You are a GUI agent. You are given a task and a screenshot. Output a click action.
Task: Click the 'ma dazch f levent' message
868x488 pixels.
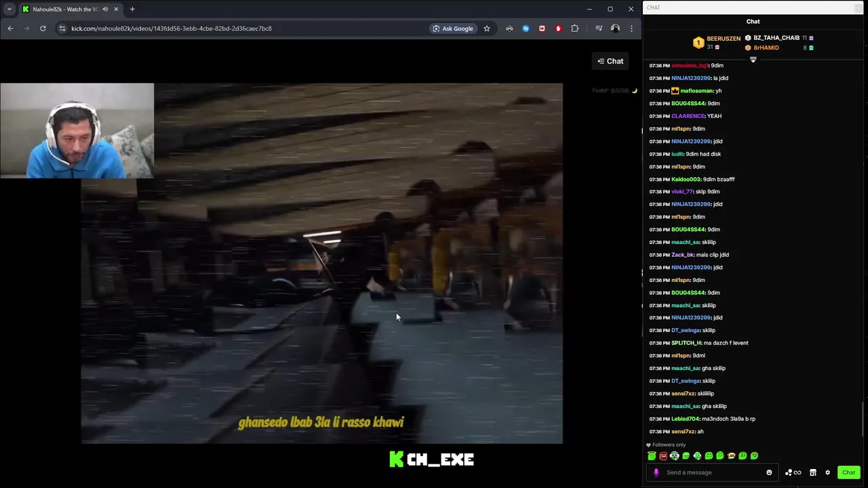tap(727, 343)
